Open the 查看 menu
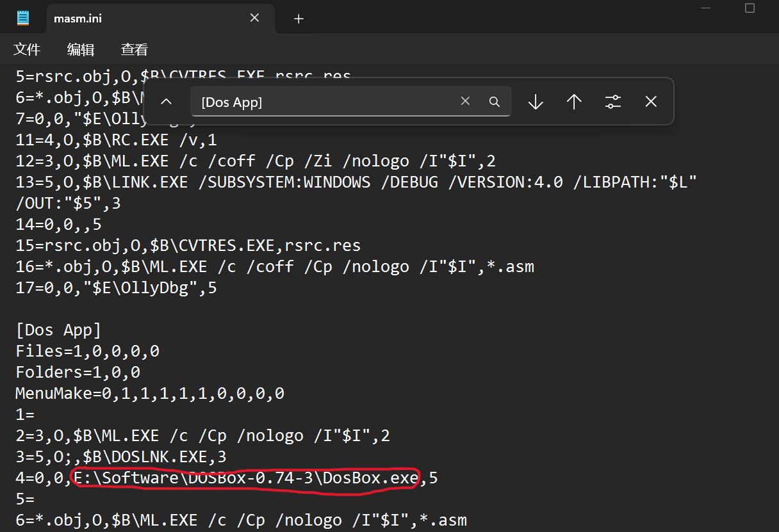This screenshot has height=532, width=779. 134,49
